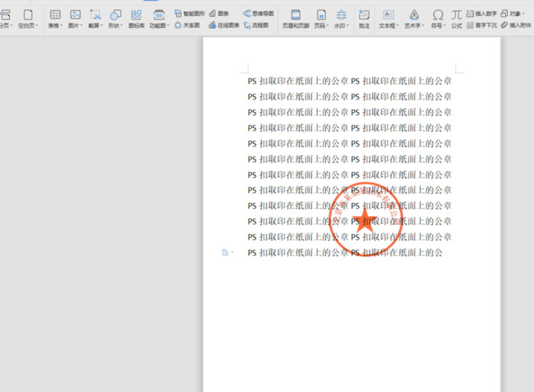Viewport: 534px width, 392px height.
Task: Click the 智能图形 smart graphics button
Action: point(189,14)
